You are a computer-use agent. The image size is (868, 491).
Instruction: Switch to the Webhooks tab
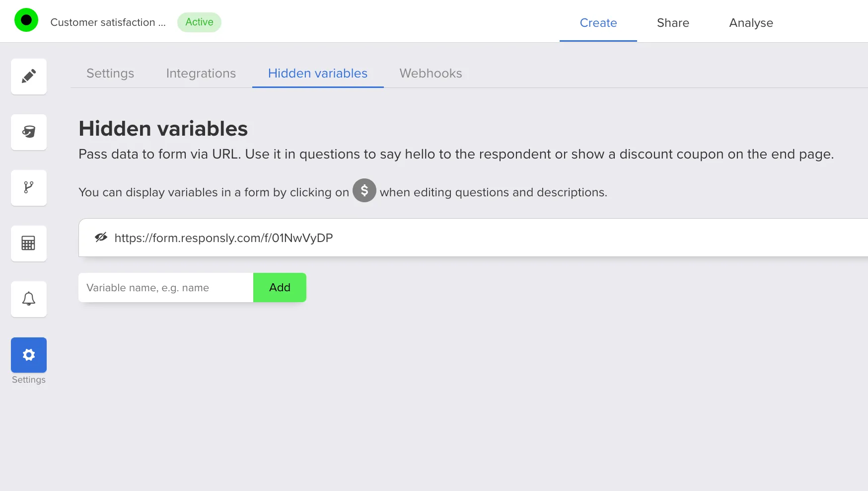coord(430,73)
